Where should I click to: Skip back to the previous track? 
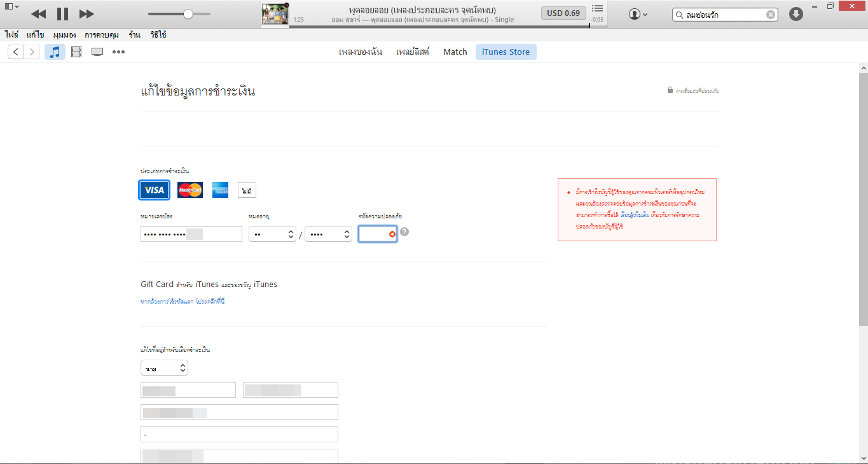pos(38,14)
